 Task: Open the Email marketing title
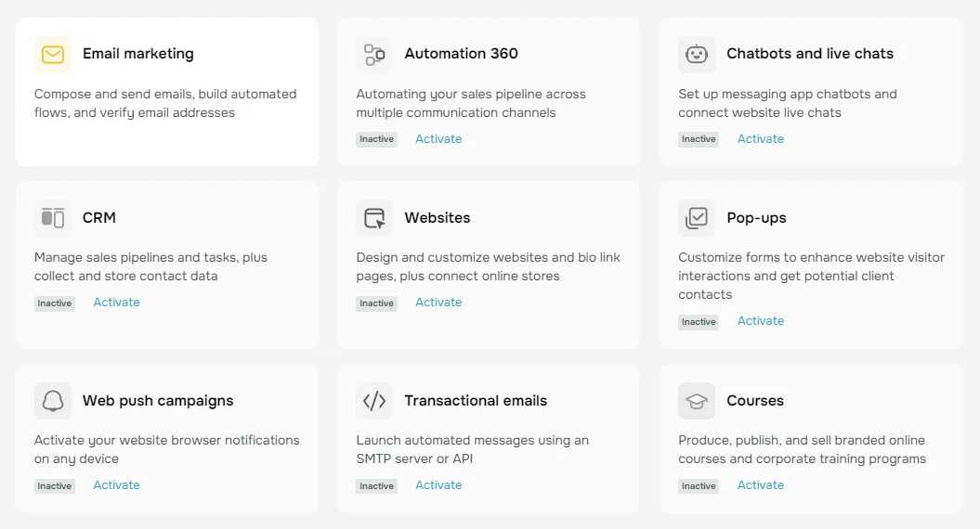(x=138, y=54)
